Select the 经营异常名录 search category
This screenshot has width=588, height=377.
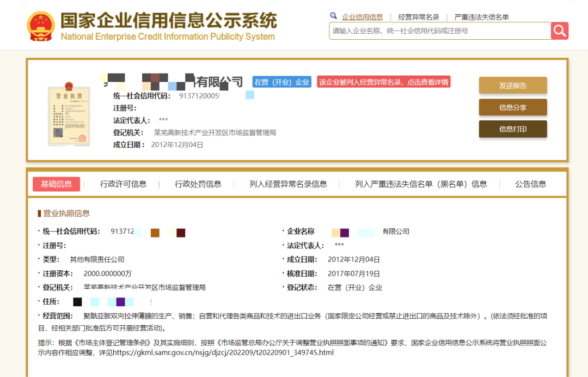[418, 17]
